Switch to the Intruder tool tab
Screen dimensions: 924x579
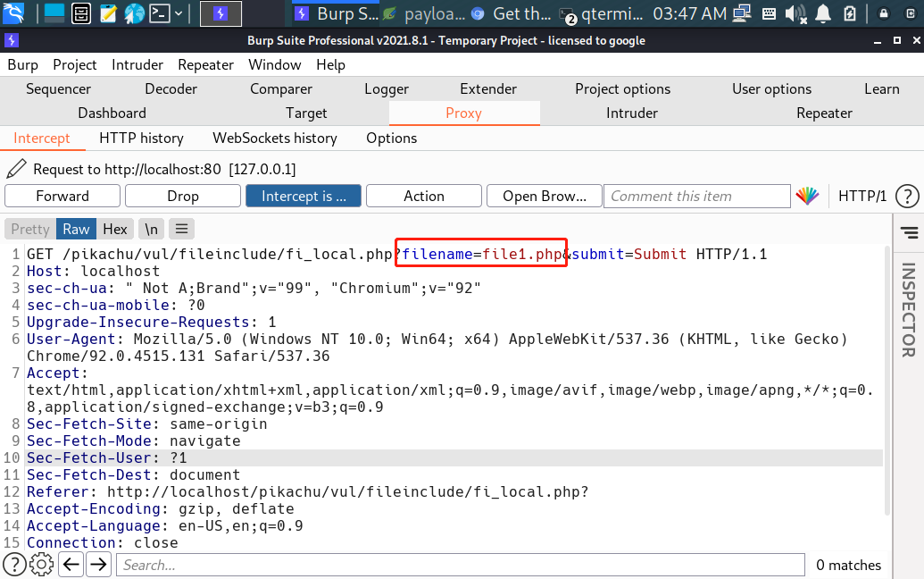point(632,113)
